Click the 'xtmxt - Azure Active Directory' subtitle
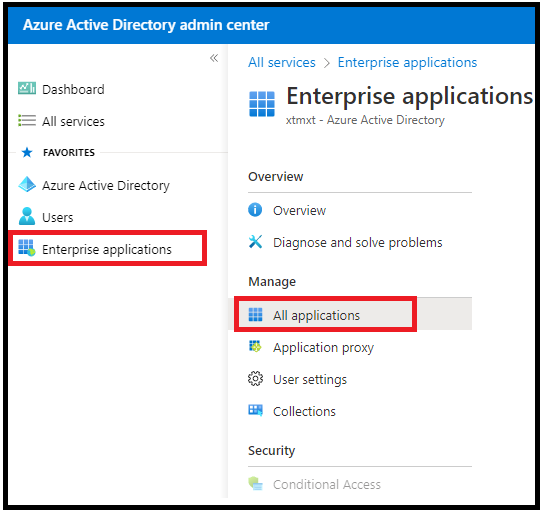The width and height of the screenshot is (543, 513). click(365, 120)
